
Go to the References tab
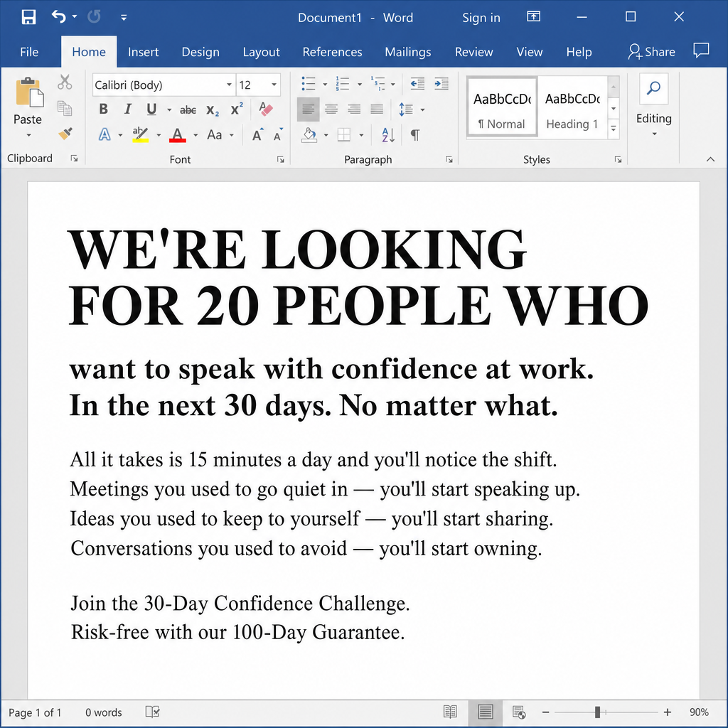[x=333, y=51]
